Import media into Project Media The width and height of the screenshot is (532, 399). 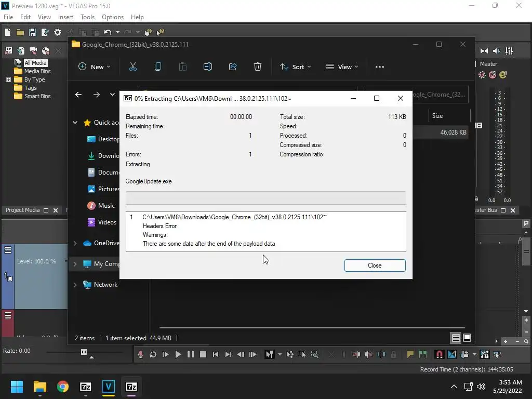coord(21,51)
